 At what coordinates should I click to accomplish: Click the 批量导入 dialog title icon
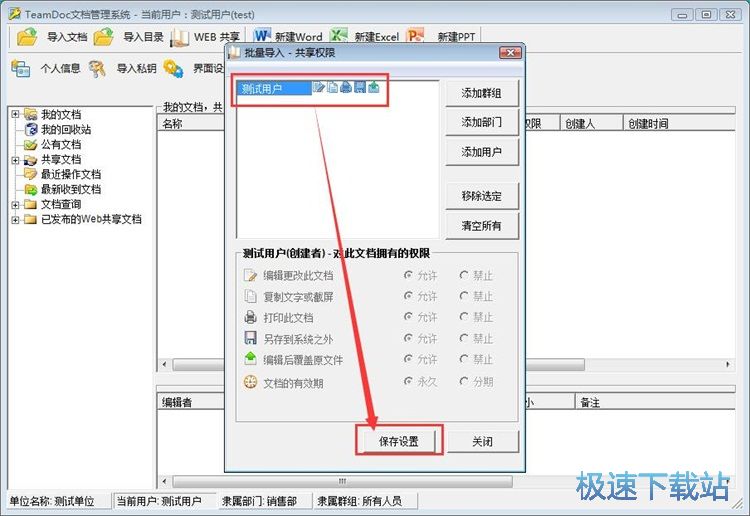(x=234, y=52)
